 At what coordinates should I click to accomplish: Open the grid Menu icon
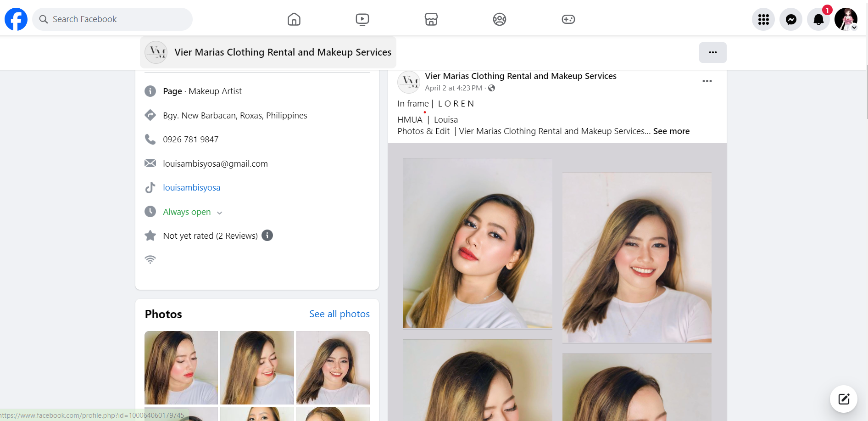point(763,19)
